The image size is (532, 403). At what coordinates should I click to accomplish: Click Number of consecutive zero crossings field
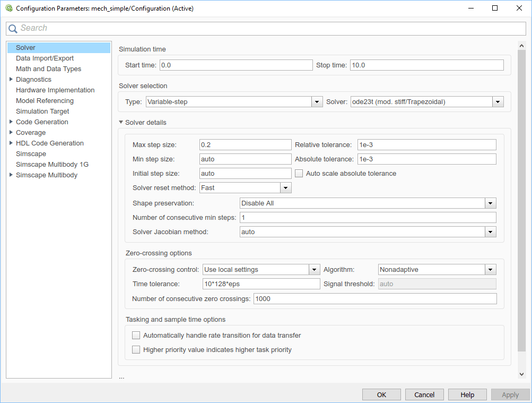(x=375, y=299)
